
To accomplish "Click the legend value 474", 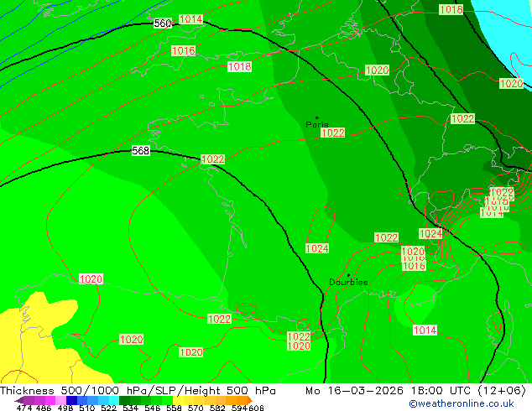I will click(x=24, y=408).
